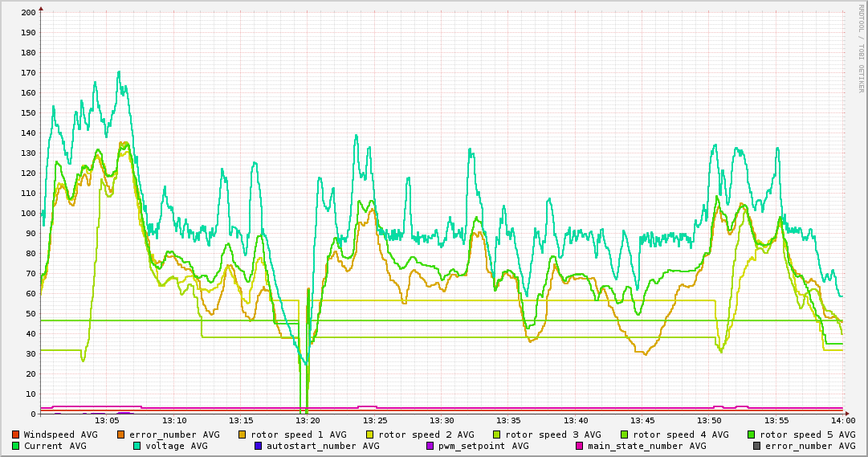Click the 30 value on the Y axis

[x=31, y=354]
